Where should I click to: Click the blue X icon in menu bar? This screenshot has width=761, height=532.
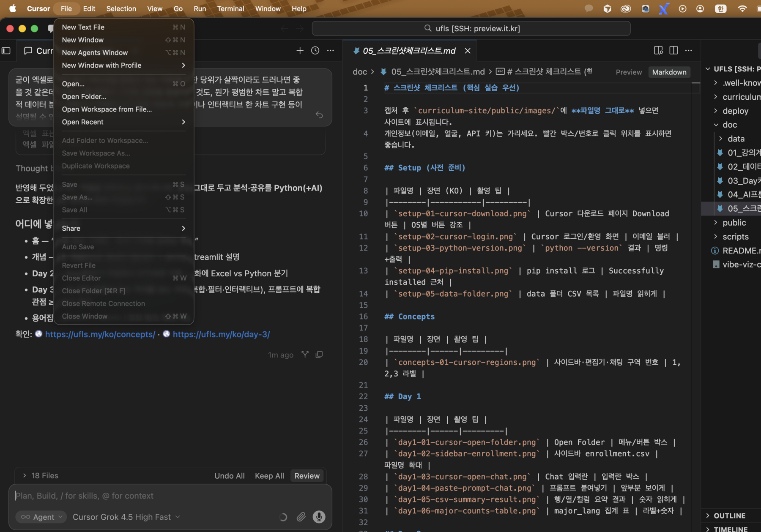point(664,8)
